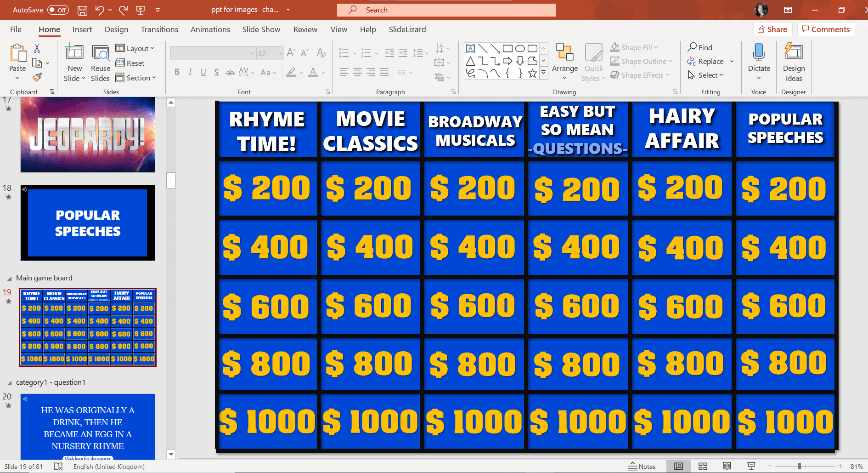Turn on AutoSave

(x=58, y=9)
